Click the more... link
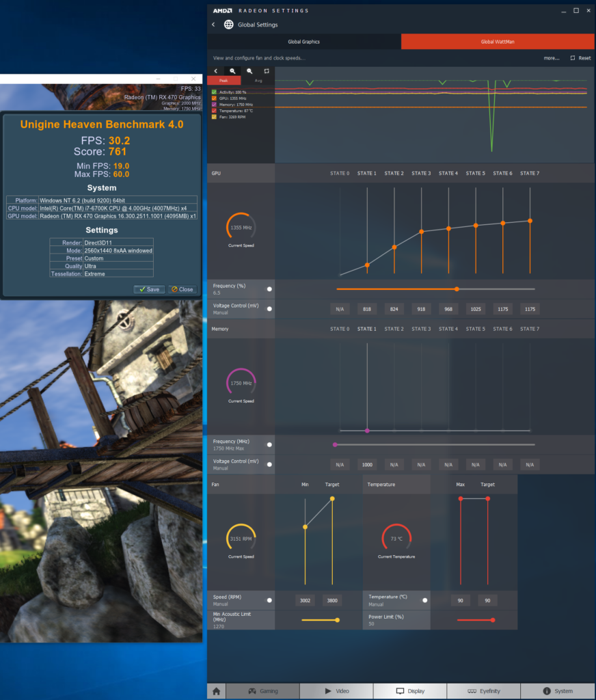The height and width of the screenshot is (700, 596). (552, 58)
